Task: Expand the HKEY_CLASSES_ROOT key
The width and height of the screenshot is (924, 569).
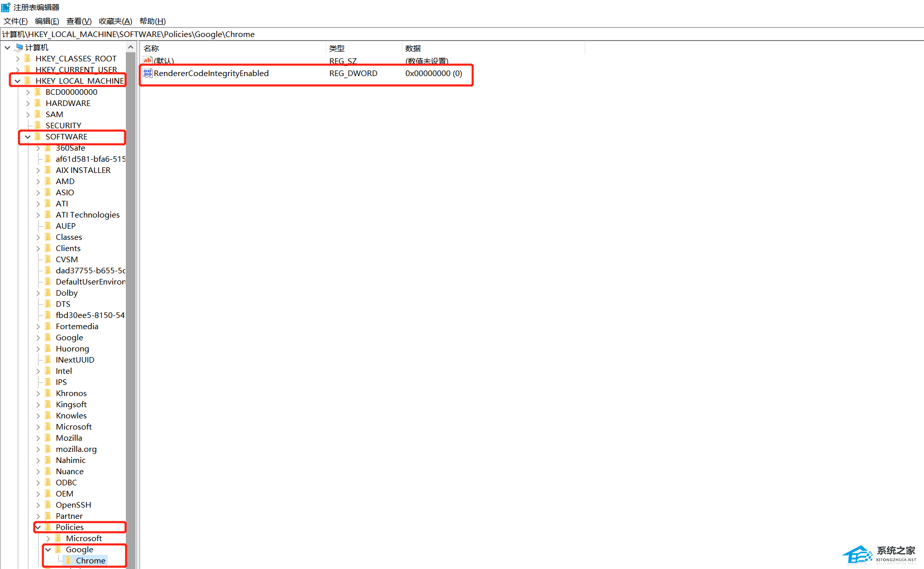Action: pyautogui.click(x=18, y=58)
